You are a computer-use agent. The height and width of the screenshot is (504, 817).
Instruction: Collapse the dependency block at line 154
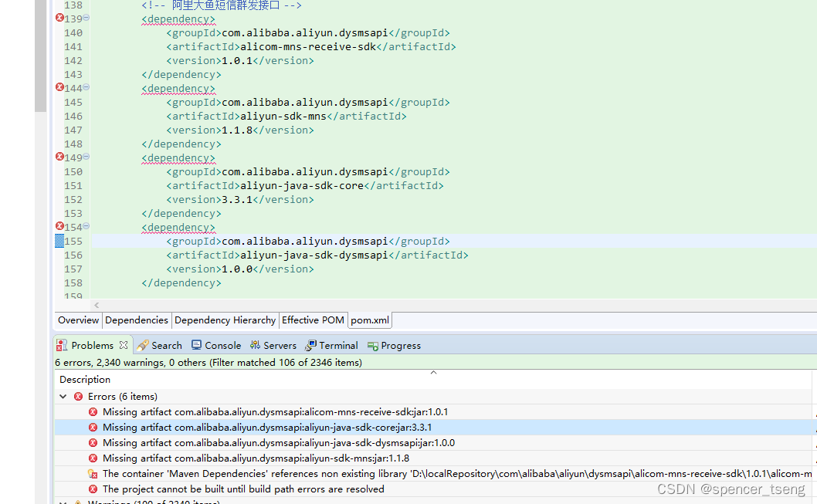[x=85, y=227]
